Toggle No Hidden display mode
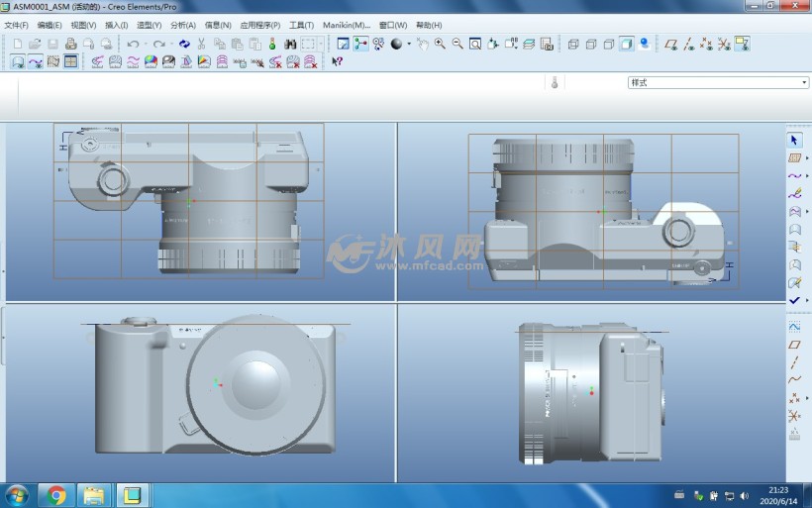This screenshot has height=508, width=812. [x=608, y=44]
